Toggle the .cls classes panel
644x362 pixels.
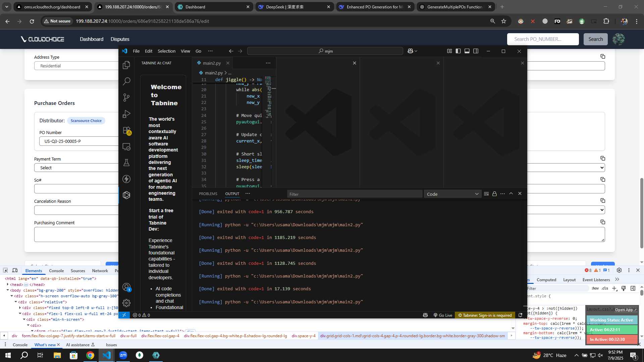tap(605, 288)
